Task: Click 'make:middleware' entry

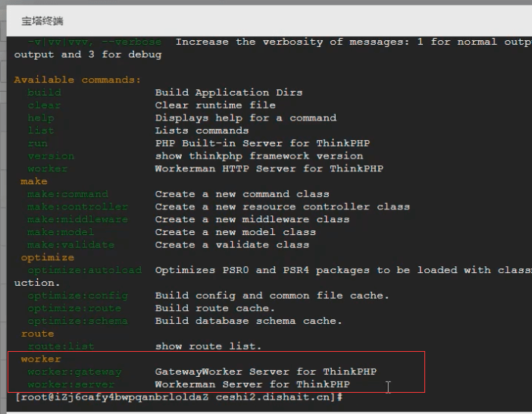Action: pyautogui.click(x=78, y=220)
